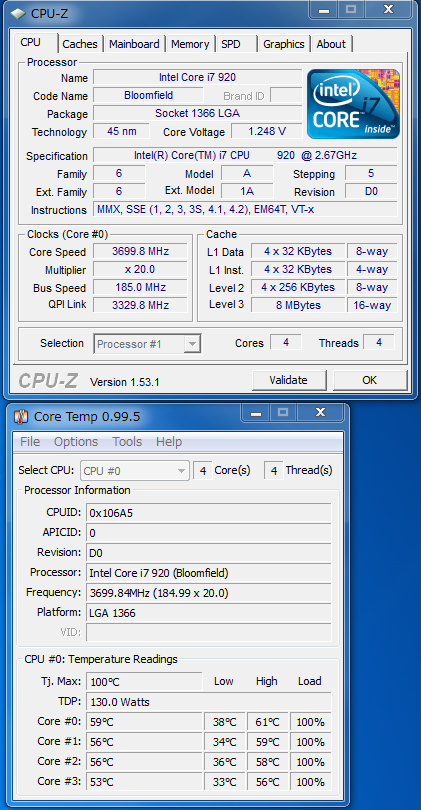Click the Cores count field in CPU-Z
This screenshot has height=810, width=421.
tap(286, 342)
